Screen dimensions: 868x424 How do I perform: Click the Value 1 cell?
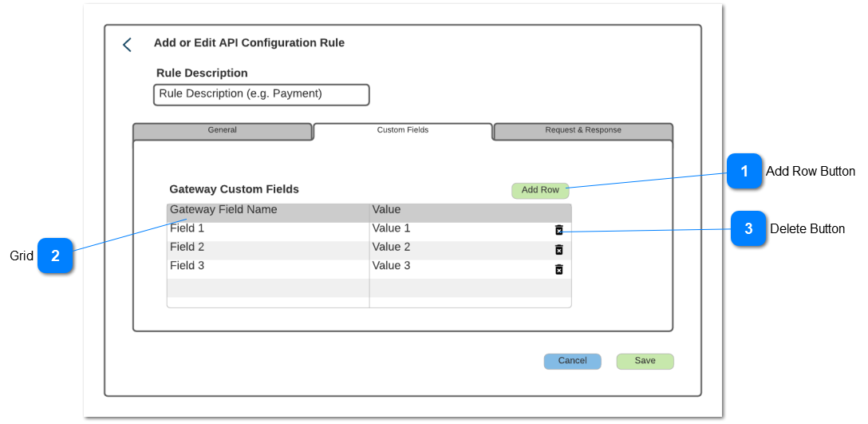[391, 228]
